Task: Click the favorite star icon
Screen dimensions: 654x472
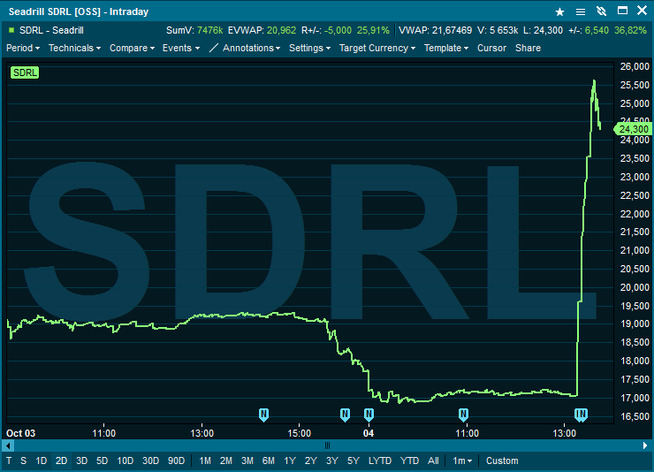Action: click(560, 12)
